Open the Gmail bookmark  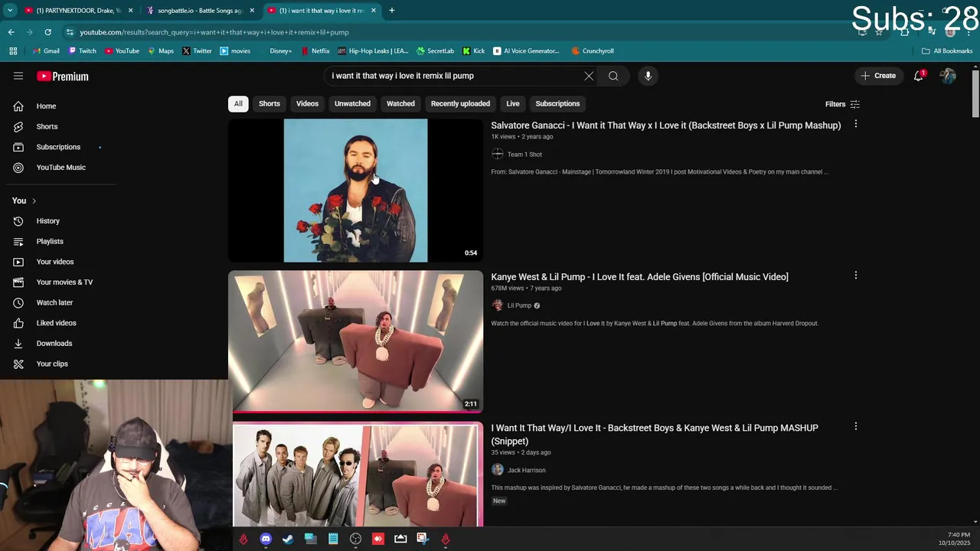(x=46, y=51)
